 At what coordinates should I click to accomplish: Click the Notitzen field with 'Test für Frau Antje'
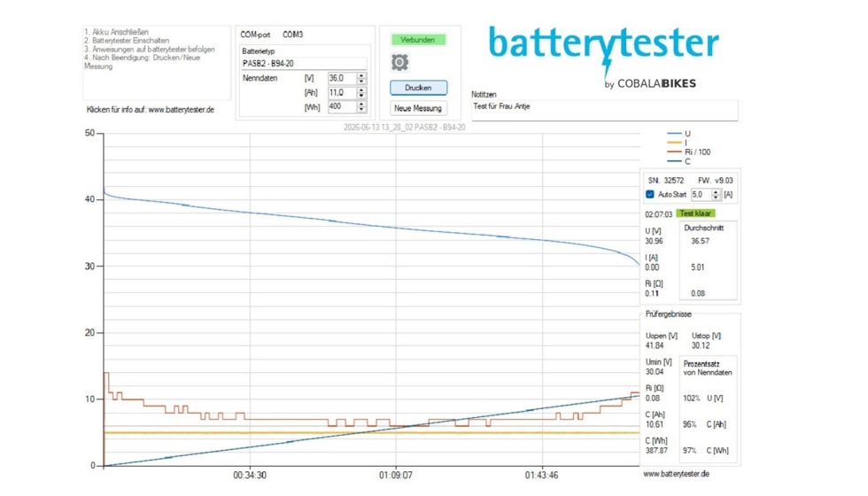point(604,110)
